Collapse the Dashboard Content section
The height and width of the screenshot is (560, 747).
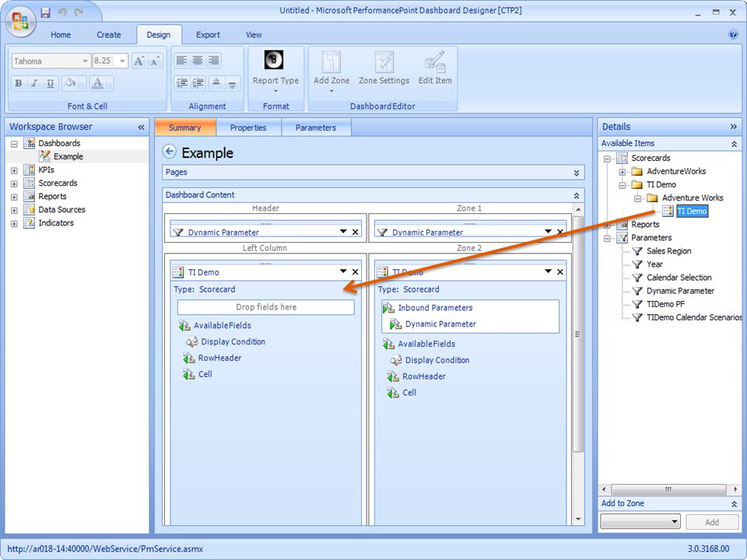pyautogui.click(x=577, y=196)
